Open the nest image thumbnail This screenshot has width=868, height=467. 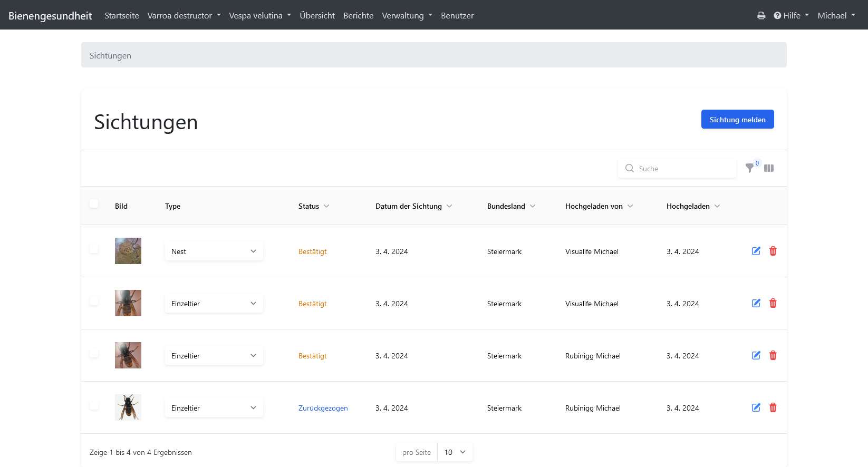pyautogui.click(x=128, y=251)
